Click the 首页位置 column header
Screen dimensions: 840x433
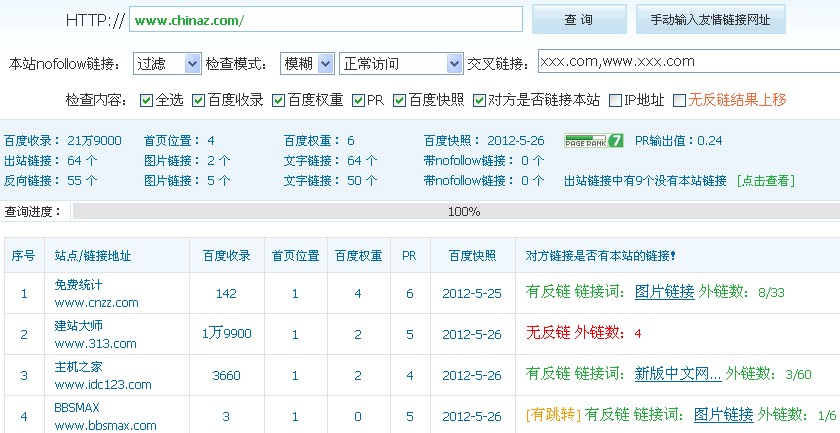point(295,256)
